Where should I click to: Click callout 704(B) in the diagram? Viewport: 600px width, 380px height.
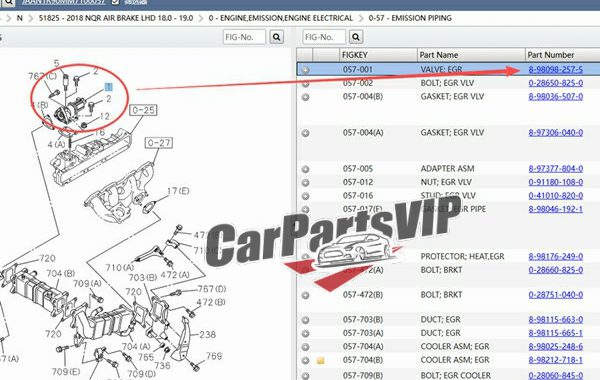pyautogui.click(x=60, y=273)
